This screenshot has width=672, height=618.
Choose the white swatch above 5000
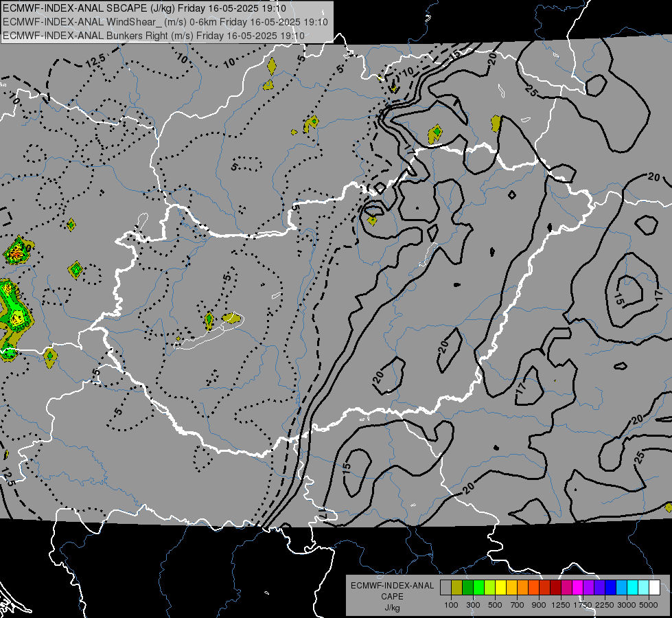point(654,588)
